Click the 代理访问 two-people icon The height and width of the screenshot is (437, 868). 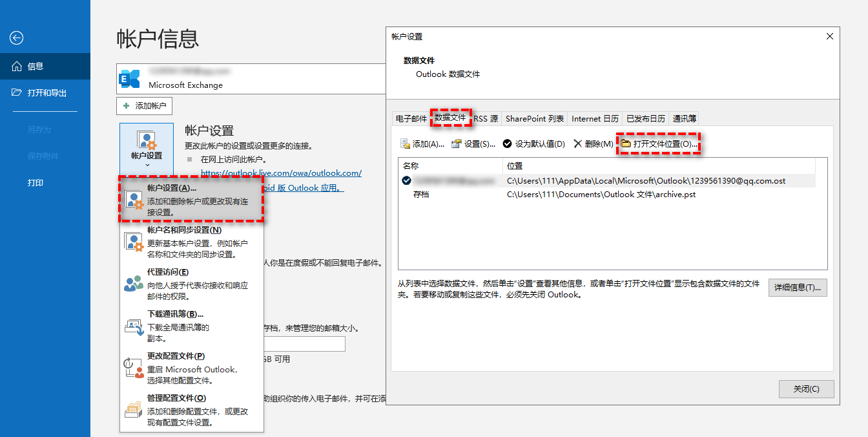tap(134, 283)
